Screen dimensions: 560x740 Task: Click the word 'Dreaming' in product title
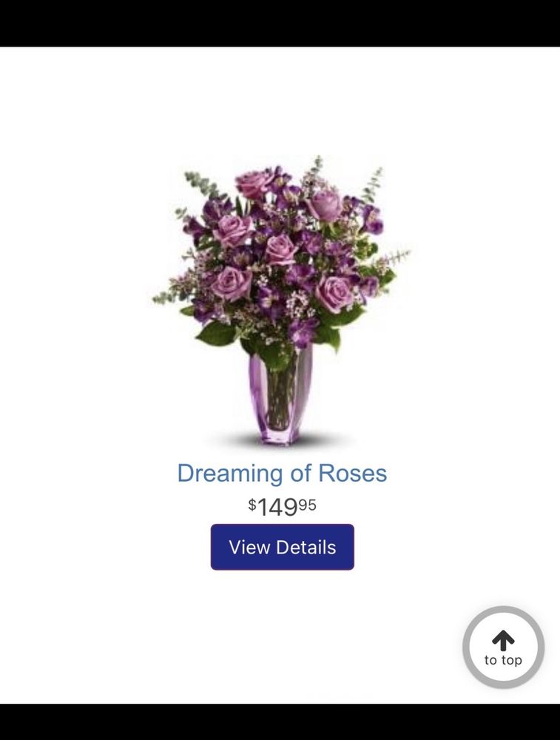230,474
